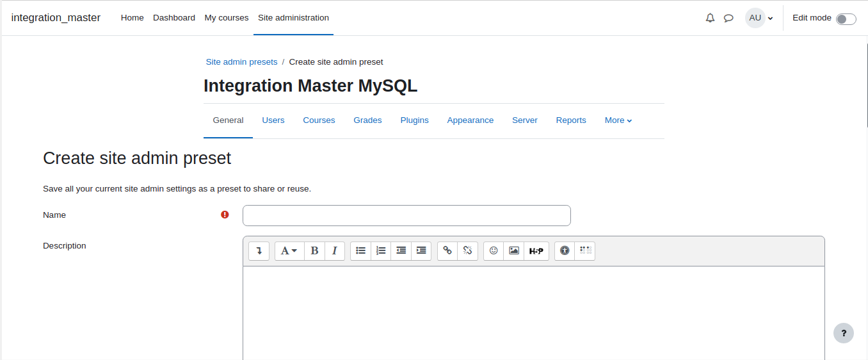Screen dimensions: 868x360
Task: Click the Create site admin preset breadcrumb text
Action: tap(336, 62)
